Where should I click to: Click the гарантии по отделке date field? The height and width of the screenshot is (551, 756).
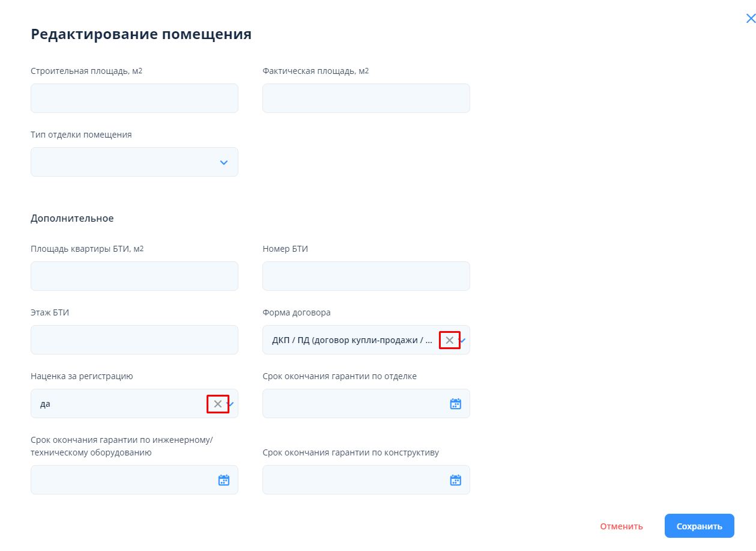pos(354,404)
